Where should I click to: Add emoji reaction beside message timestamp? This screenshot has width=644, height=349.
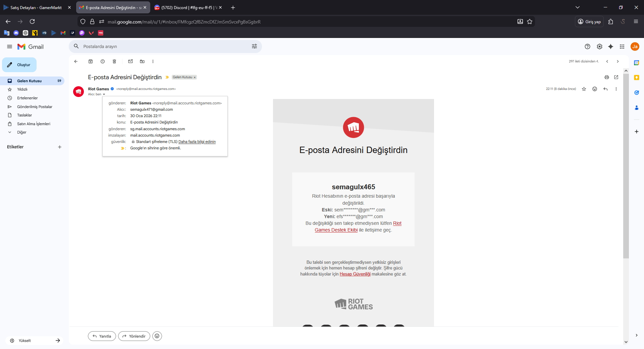click(595, 89)
